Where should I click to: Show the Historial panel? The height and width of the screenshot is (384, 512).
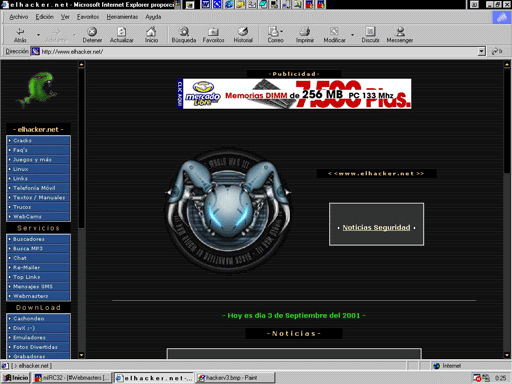[x=243, y=35]
